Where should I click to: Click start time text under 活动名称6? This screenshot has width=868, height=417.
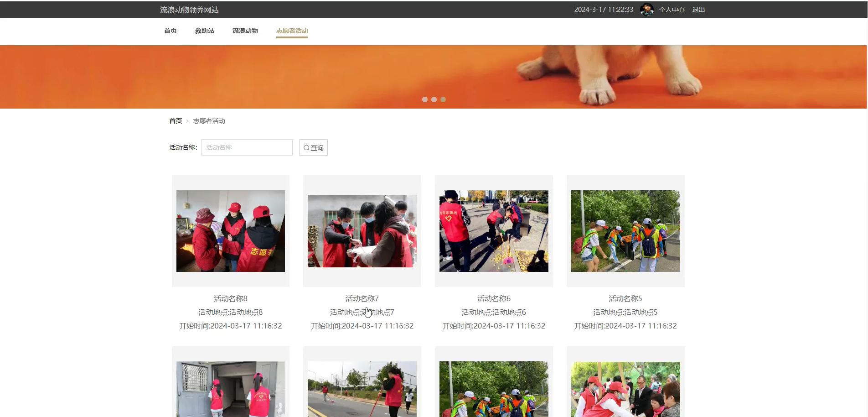point(494,326)
